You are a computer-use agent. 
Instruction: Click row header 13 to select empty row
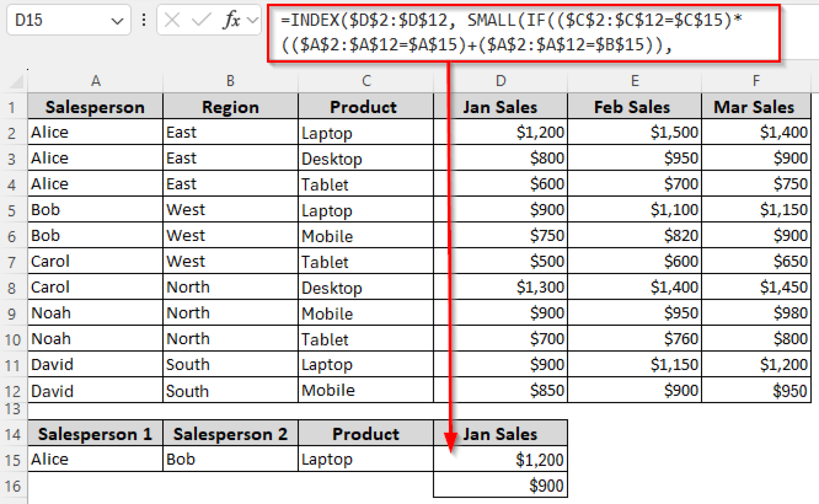[13, 410]
